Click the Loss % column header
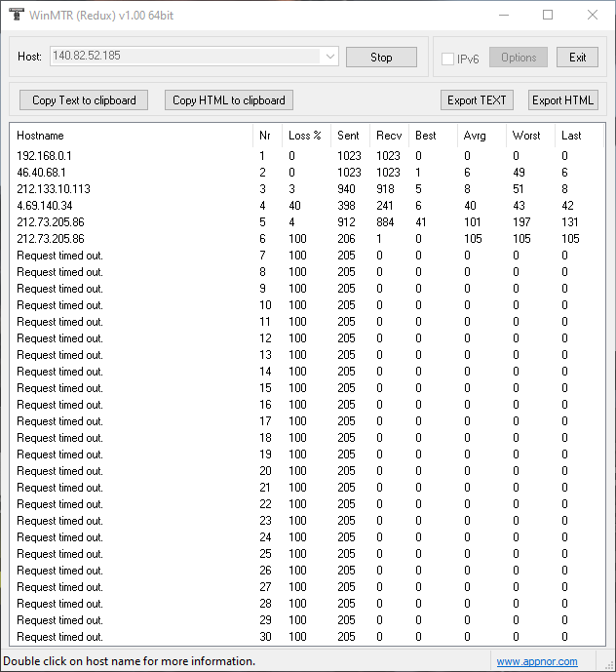This screenshot has height=672, width=616. click(x=307, y=136)
